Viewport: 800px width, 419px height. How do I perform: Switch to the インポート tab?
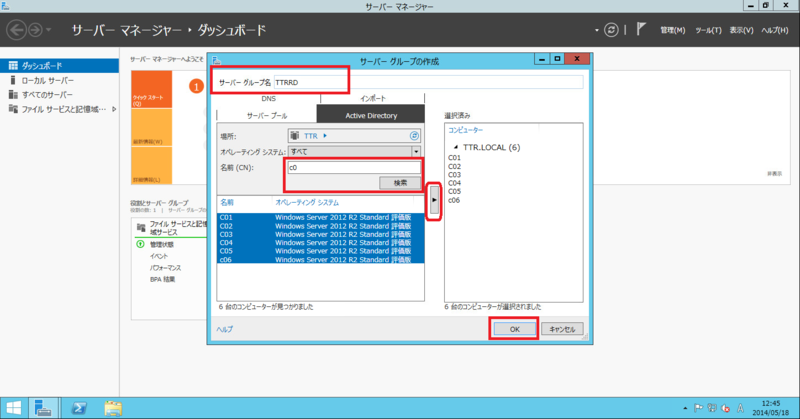pyautogui.click(x=373, y=98)
